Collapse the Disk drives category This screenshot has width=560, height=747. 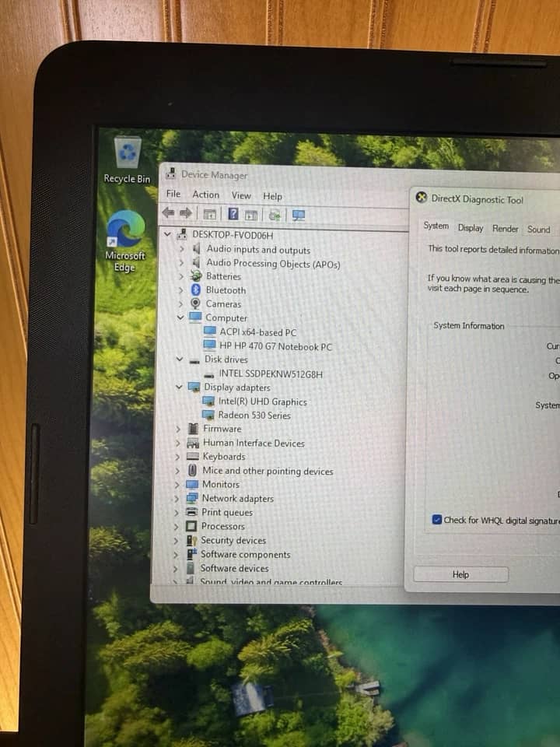[180, 359]
